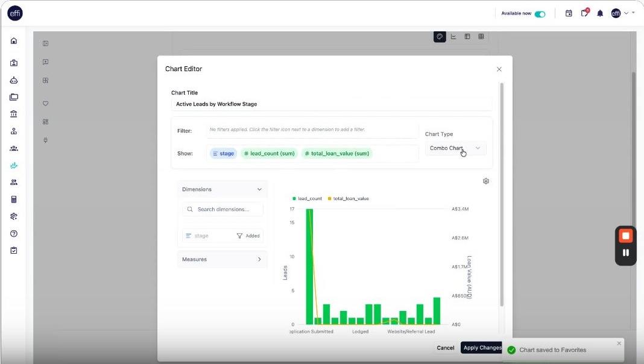Click the plug connections icon in the panel
Viewport: 644px width, 364px height.
pyautogui.click(x=46, y=140)
